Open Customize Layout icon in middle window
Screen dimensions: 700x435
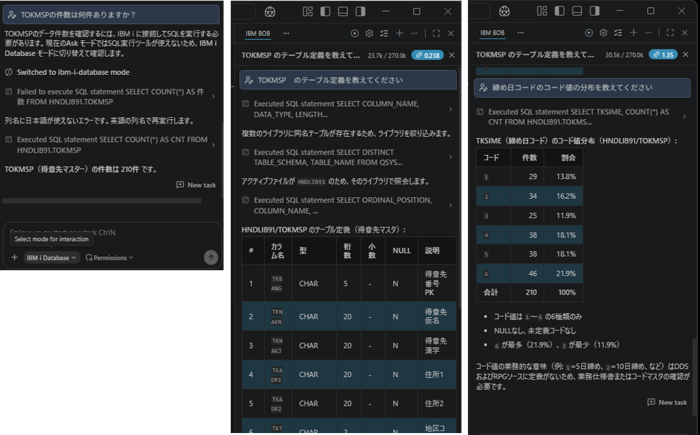pos(308,11)
